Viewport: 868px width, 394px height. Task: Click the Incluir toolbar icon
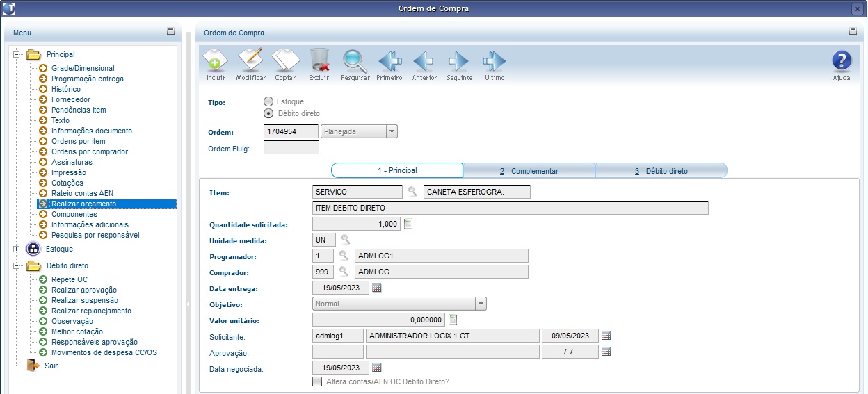(216, 60)
